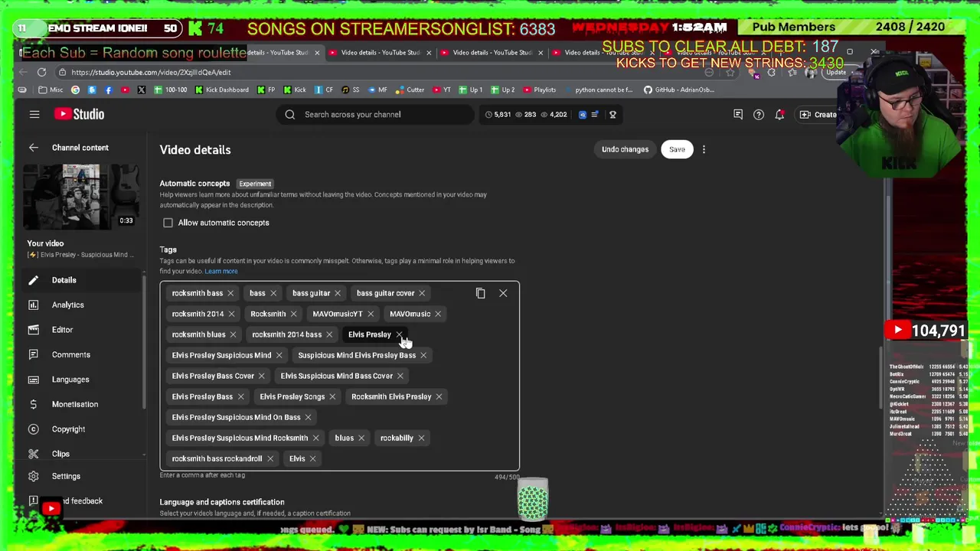Toggle Allow automatic concepts checkbox

[x=168, y=223]
